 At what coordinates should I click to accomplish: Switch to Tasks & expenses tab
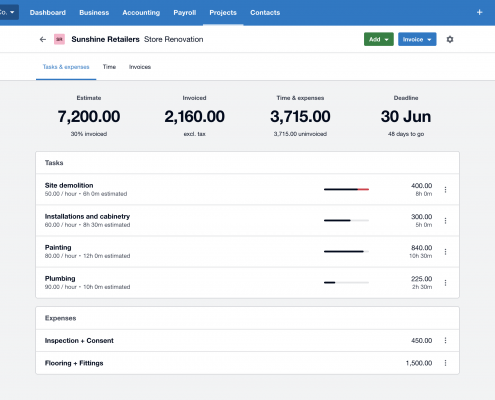[x=66, y=67]
